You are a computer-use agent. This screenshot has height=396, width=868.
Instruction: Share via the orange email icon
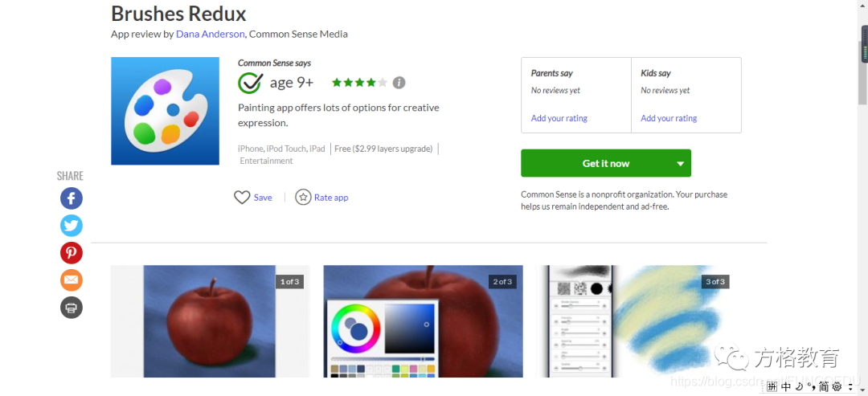[72, 280]
